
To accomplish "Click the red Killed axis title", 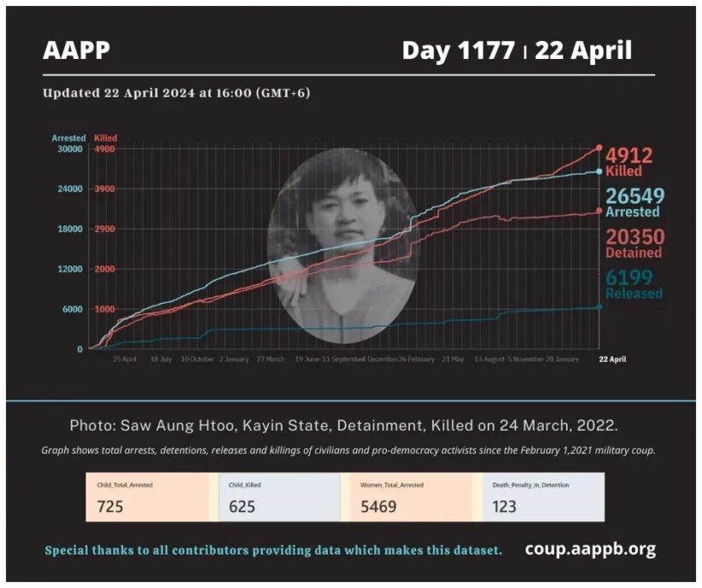I will pyautogui.click(x=105, y=138).
